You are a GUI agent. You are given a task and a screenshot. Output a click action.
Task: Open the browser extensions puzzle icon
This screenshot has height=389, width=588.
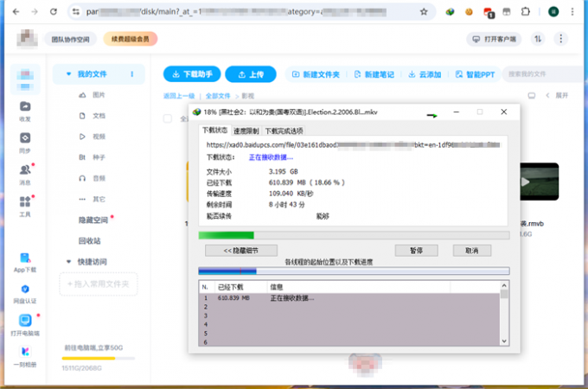coord(526,11)
